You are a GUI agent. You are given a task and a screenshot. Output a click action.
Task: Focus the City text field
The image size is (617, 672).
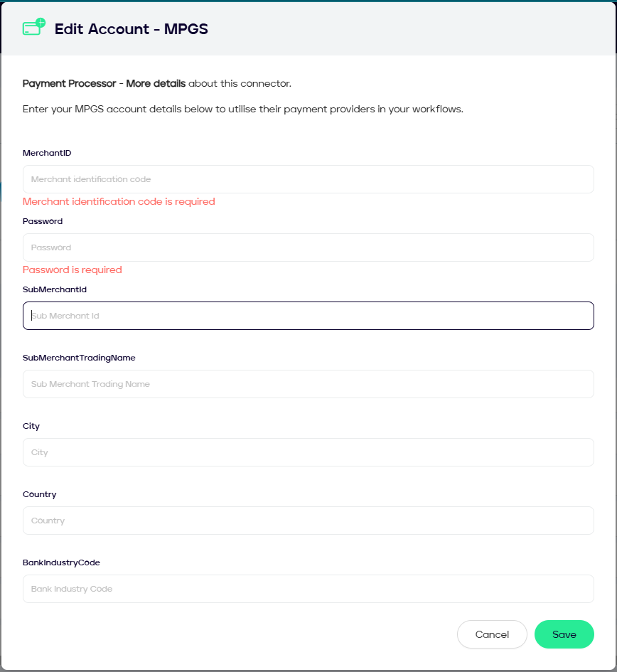[308, 452]
